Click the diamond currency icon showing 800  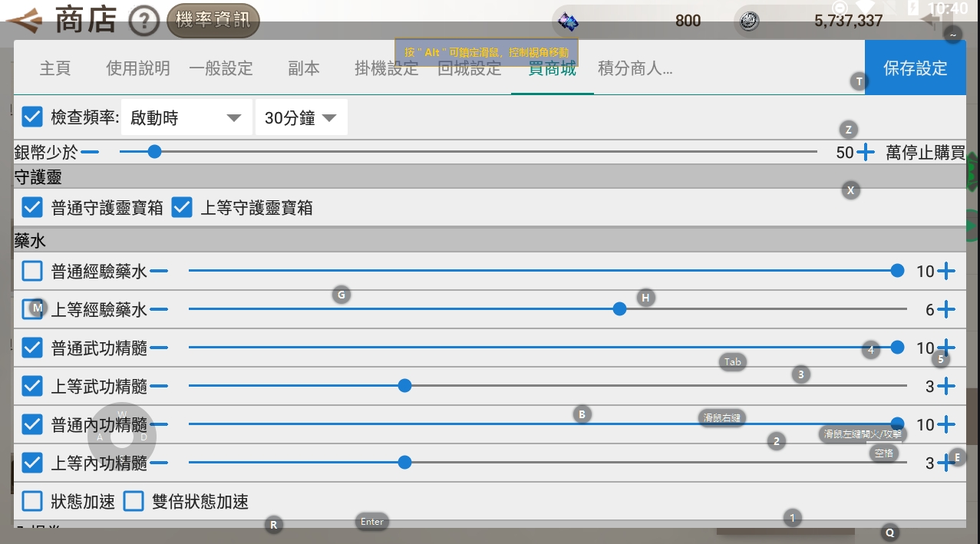coord(567,21)
